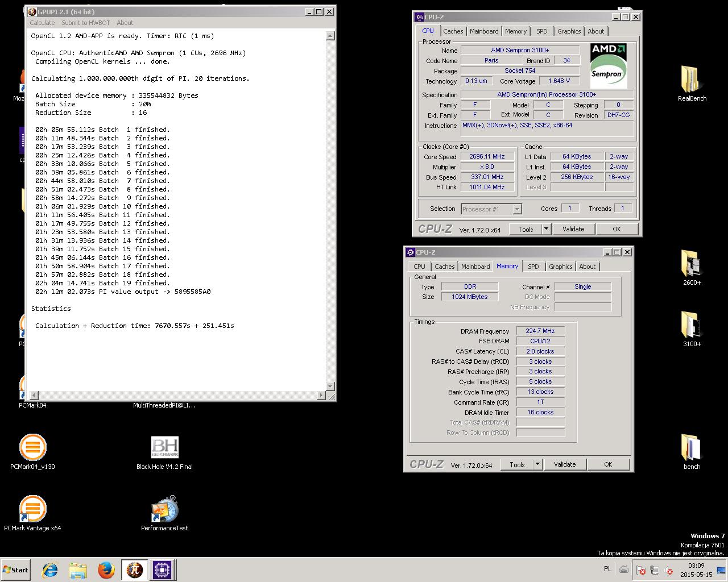The width and height of the screenshot is (728, 582).
Task: Click the Start button
Action: [x=16, y=570]
